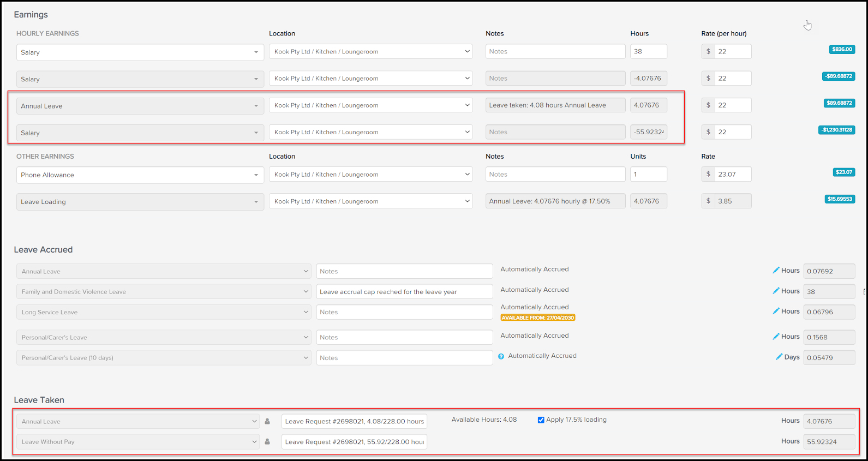Click the pencil icon beside Annual Leave accrued hours
868x461 pixels.
click(776, 270)
